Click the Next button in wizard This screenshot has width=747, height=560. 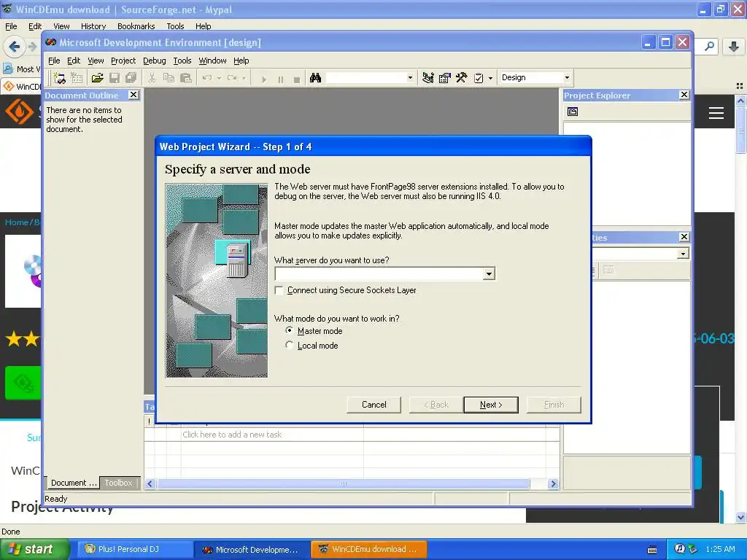click(491, 405)
